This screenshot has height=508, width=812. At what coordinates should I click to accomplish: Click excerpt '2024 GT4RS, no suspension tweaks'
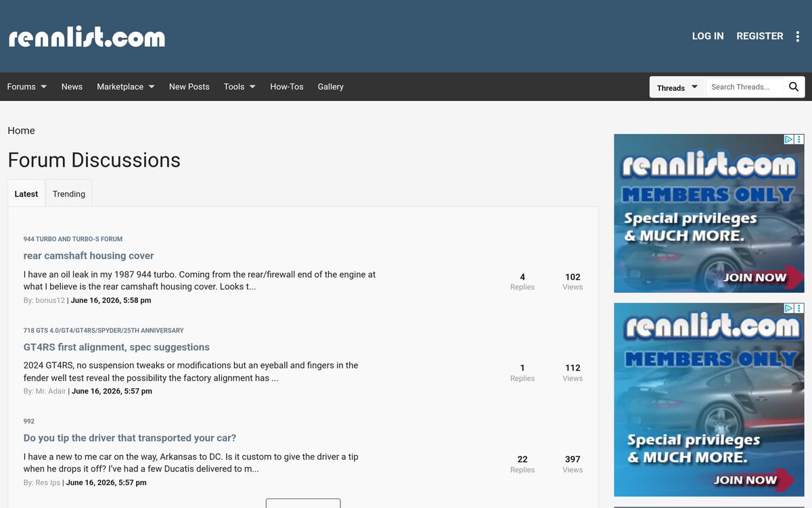click(191, 371)
